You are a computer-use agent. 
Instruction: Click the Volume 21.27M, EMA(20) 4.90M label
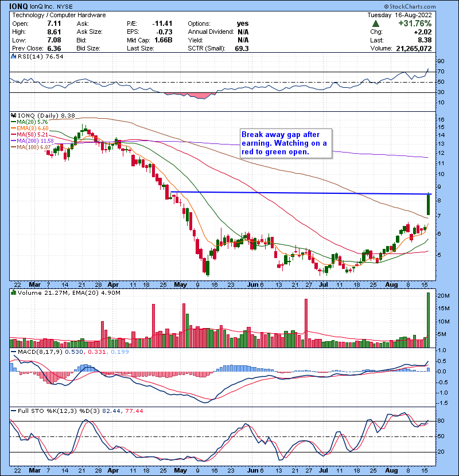(x=69, y=292)
